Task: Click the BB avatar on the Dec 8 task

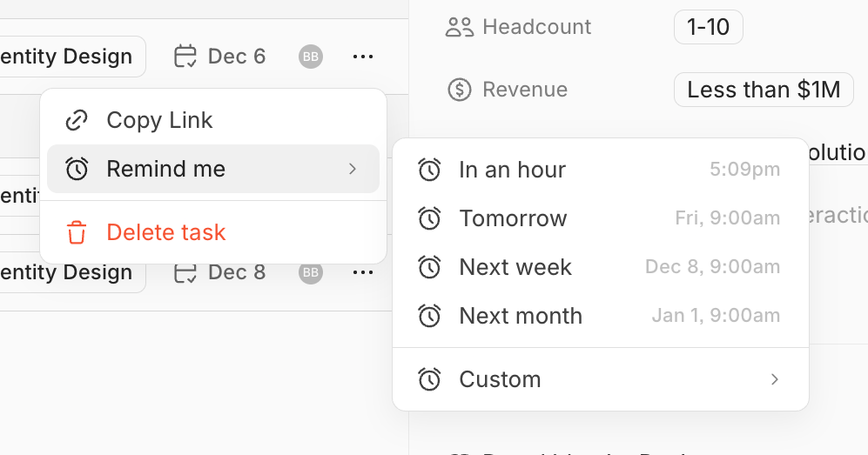Action: [x=311, y=273]
